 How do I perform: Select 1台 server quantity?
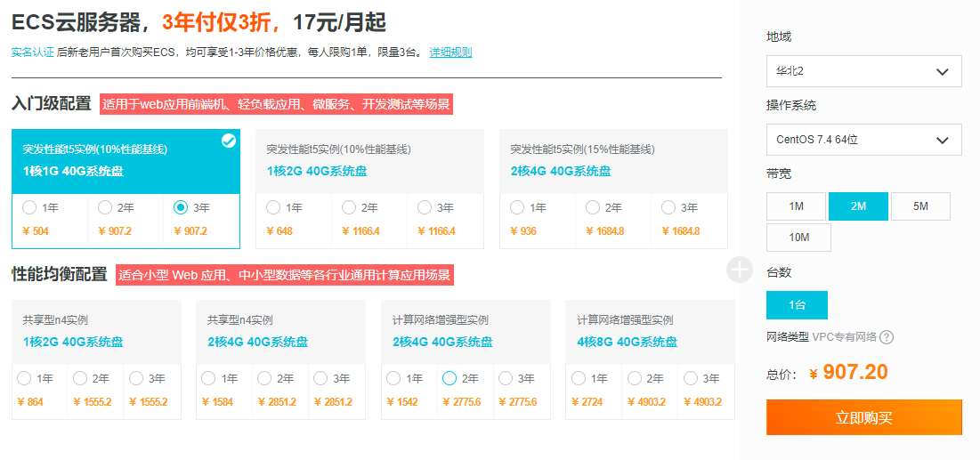pyautogui.click(x=797, y=305)
